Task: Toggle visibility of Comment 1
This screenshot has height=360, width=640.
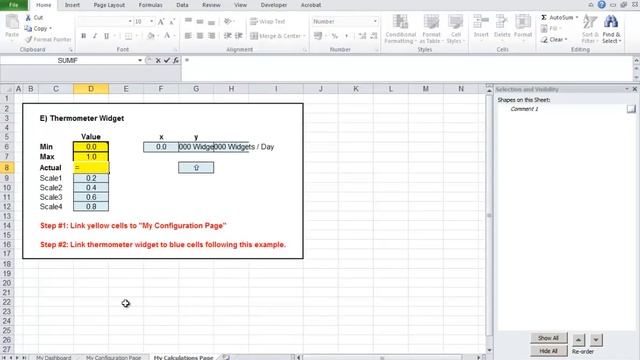Action: 631,109
